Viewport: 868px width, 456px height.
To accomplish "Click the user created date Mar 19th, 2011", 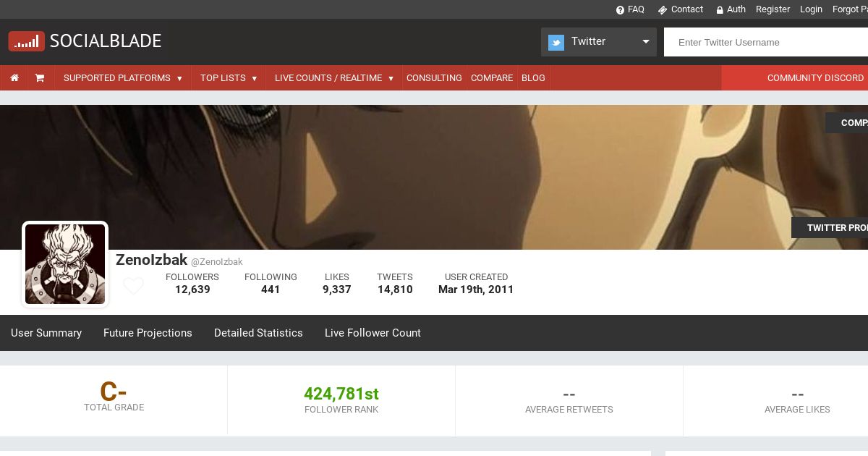I will [476, 290].
